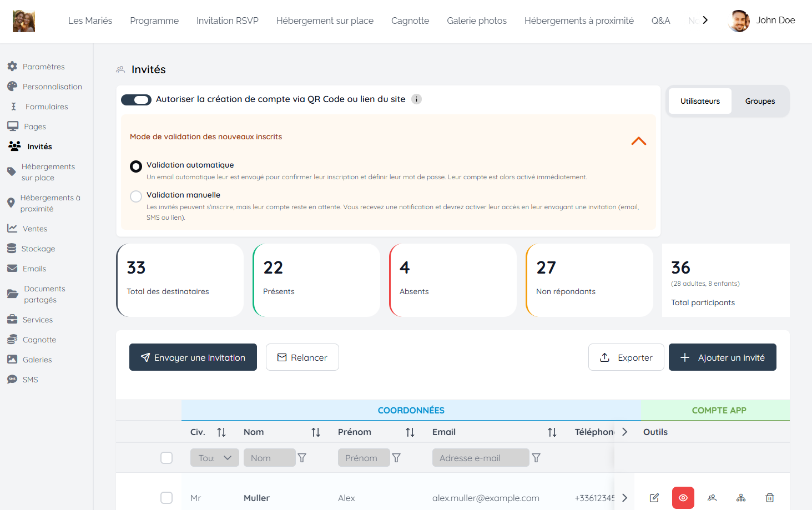Switch to the Groupes tab
The width and height of the screenshot is (812, 510).
click(x=760, y=101)
